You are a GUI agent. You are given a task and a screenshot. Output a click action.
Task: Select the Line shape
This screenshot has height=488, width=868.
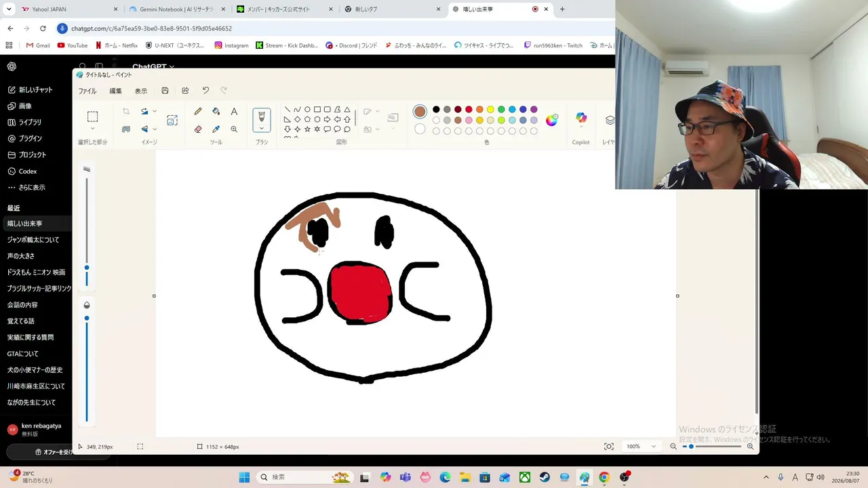point(288,109)
